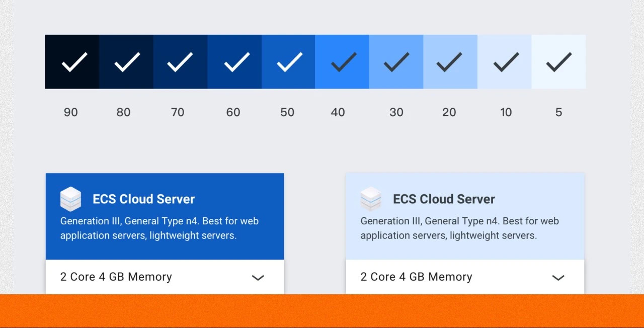Click the checkmark in the shade 5 swatch
Image resolution: width=644 pixels, height=328 pixels.
tap(558, 62)
